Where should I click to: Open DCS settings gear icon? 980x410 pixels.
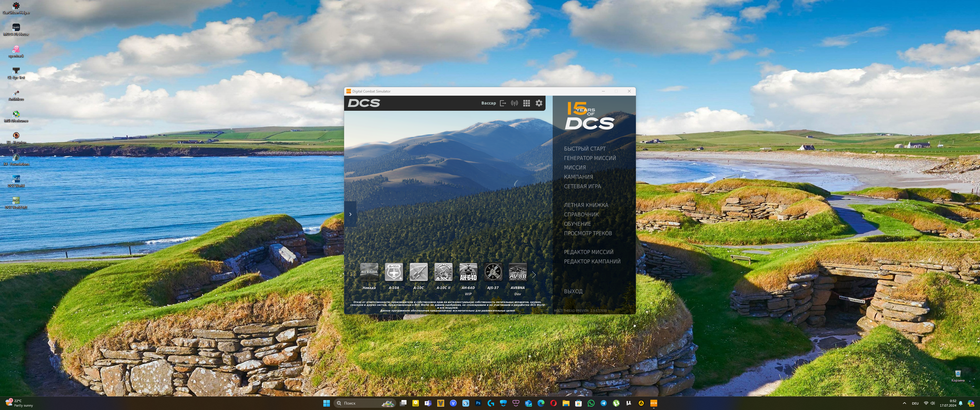[x=539, y=103]
